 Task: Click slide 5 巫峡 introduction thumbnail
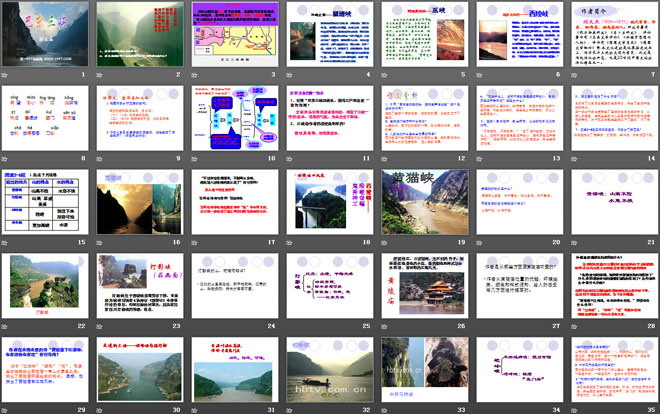click(x=424, y=35)
